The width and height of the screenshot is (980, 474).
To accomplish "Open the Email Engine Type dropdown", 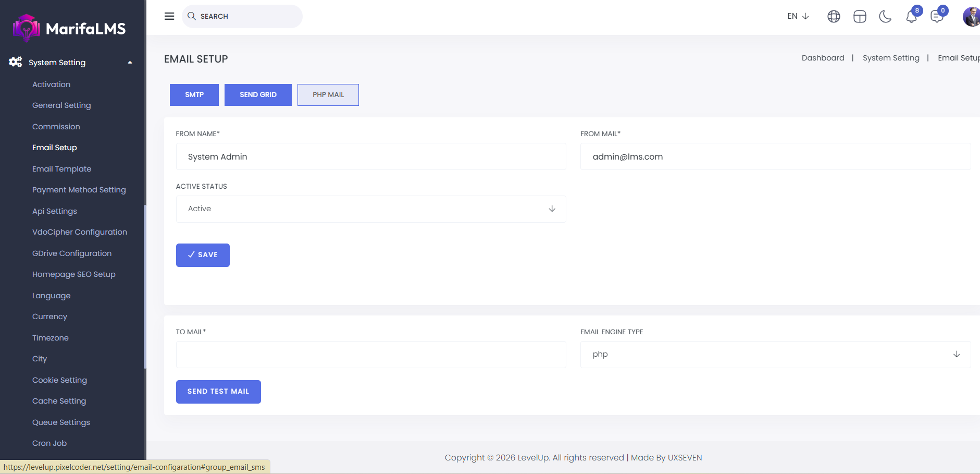I will click(775, 355).
